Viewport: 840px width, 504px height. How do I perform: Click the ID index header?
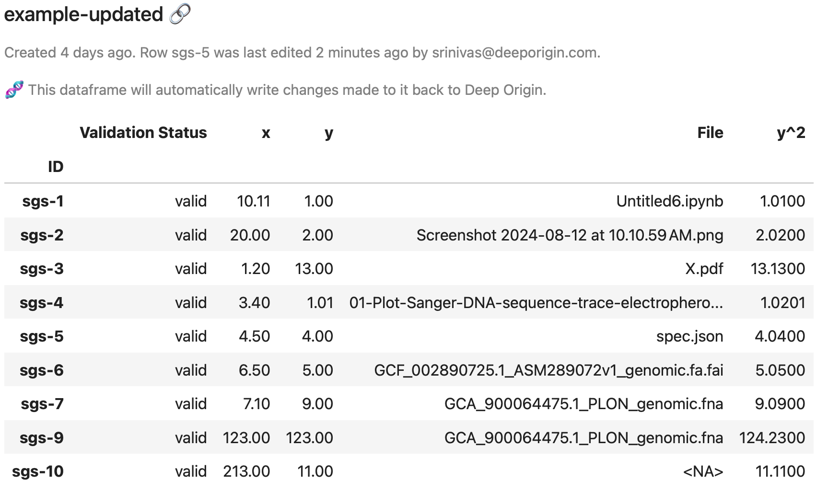(56, 167)
